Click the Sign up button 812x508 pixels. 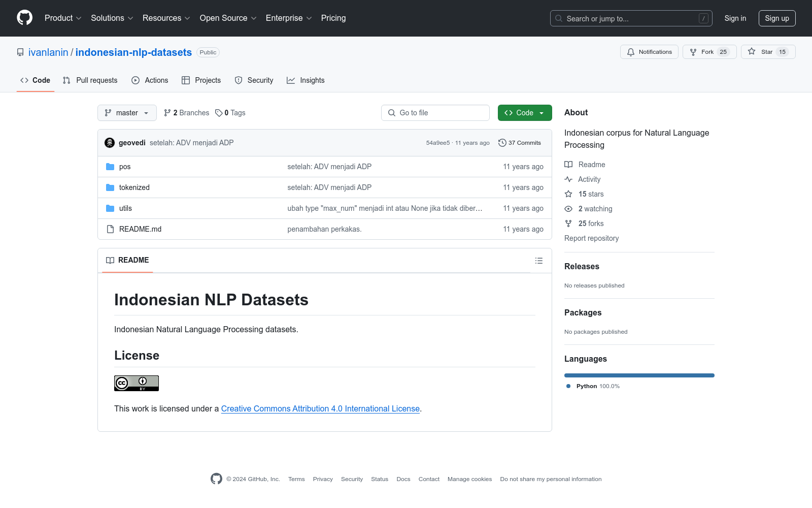pos(777,18)
